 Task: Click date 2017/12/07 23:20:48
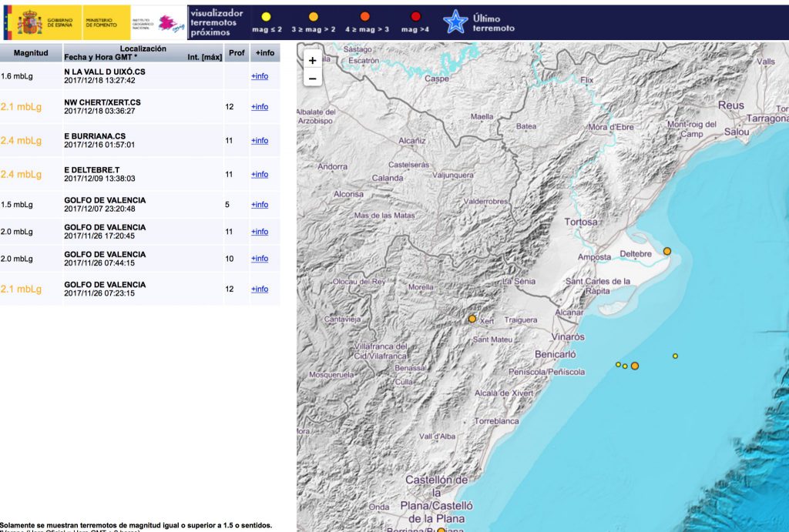pos(99,209)
